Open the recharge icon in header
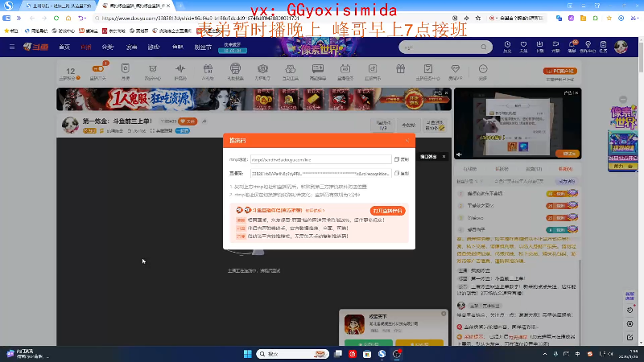 555,47
